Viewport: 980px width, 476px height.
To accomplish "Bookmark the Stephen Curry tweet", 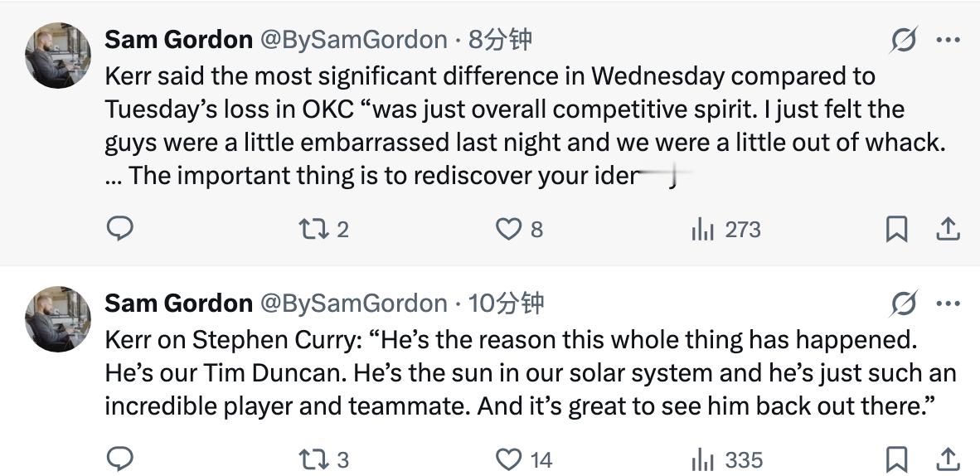I will 896,459.
